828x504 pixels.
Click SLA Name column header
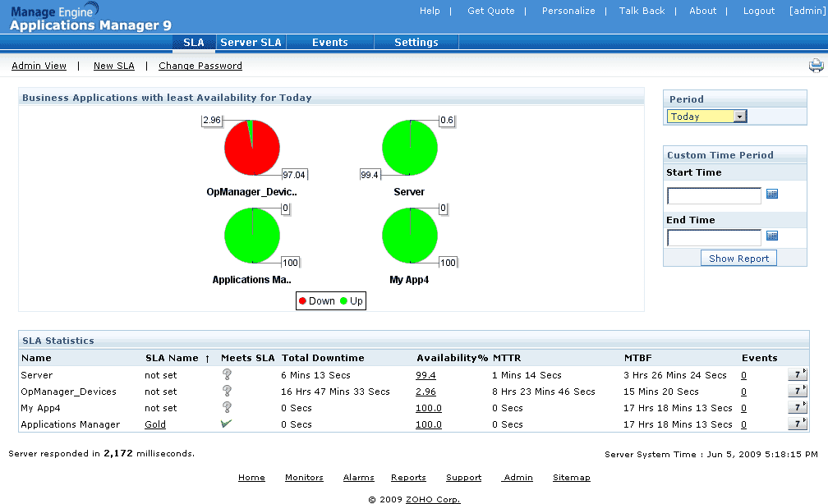tap(172, 358)
